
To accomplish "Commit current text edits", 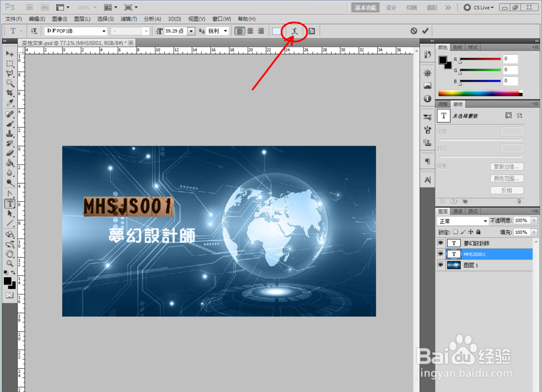I will click(x=425, y=31).
